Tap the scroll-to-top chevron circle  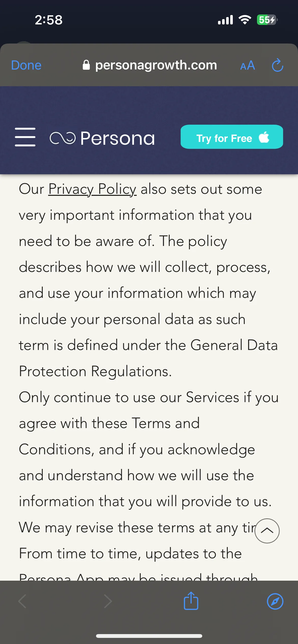[267, 531]
